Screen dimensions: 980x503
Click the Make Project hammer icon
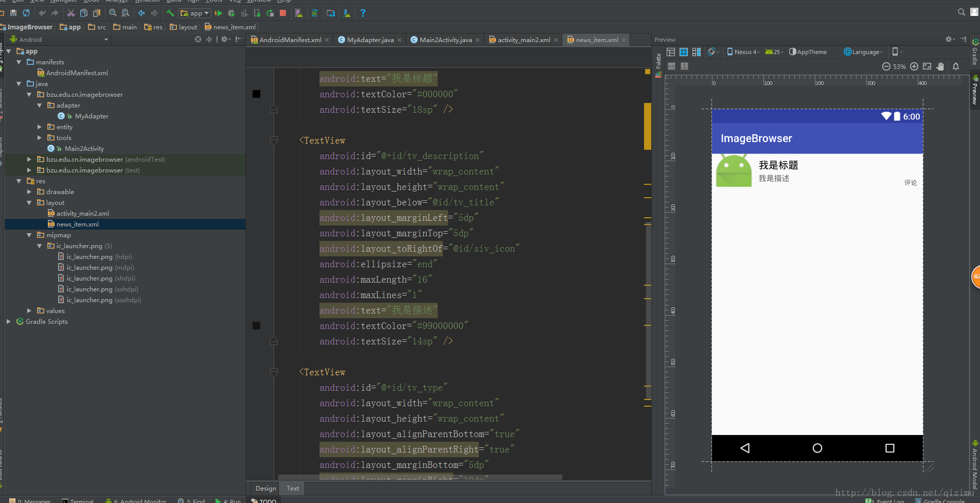(170, 13)
